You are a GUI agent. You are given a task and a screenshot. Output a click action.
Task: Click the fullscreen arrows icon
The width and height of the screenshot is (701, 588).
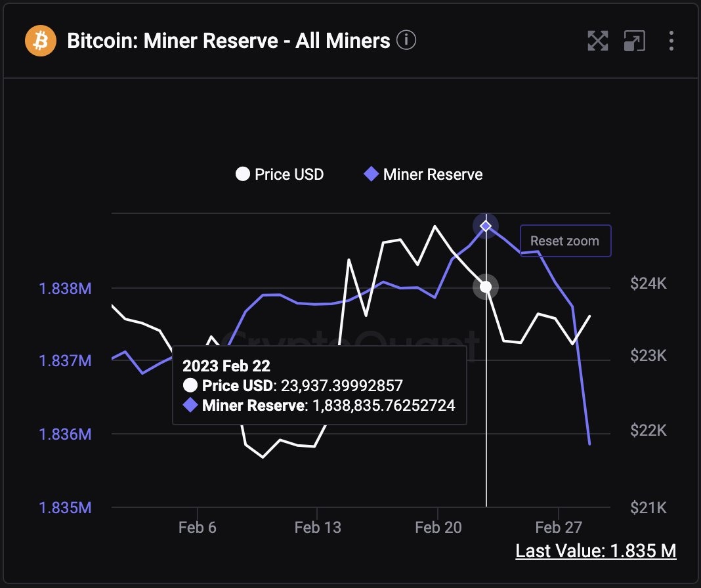tap(597, 41)
